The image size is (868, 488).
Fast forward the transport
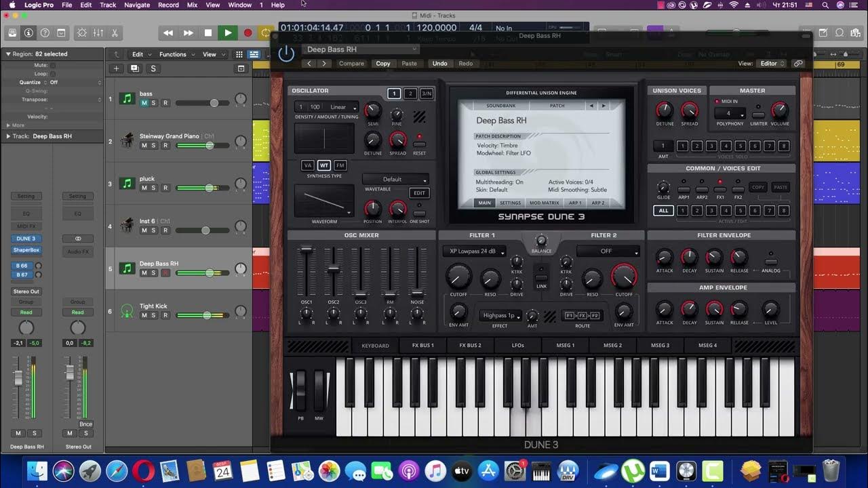(x=188, y=33)
